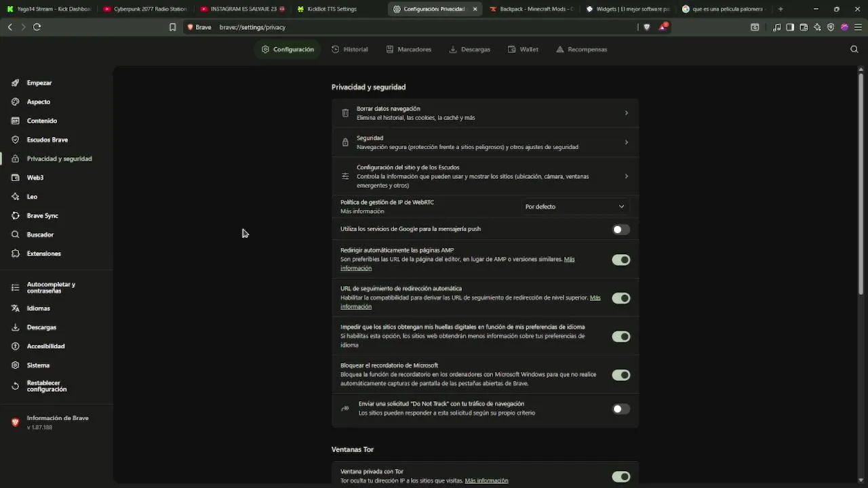The height and width of the screenshot is (488, 868).
Task: Open Leo settings in the sidebar
Action: point(32,197)
